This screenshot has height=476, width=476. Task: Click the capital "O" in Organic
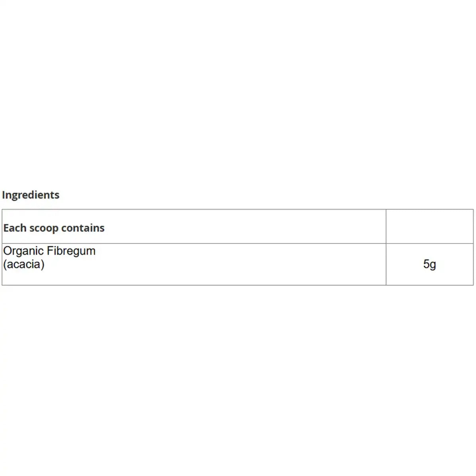[8, 251]
